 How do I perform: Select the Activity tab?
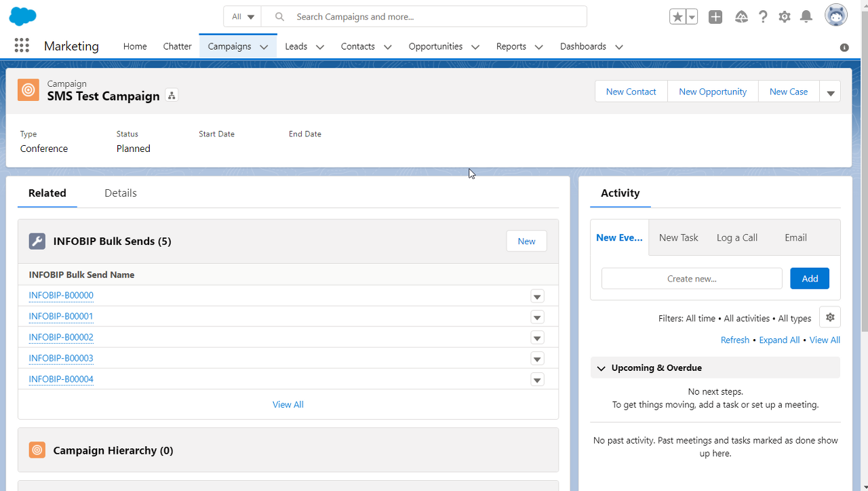(x=620, y=193)
